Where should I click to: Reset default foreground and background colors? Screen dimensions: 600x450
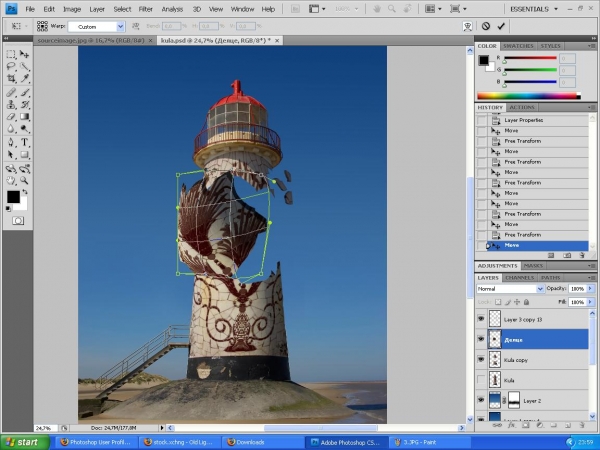coord(8,209)
